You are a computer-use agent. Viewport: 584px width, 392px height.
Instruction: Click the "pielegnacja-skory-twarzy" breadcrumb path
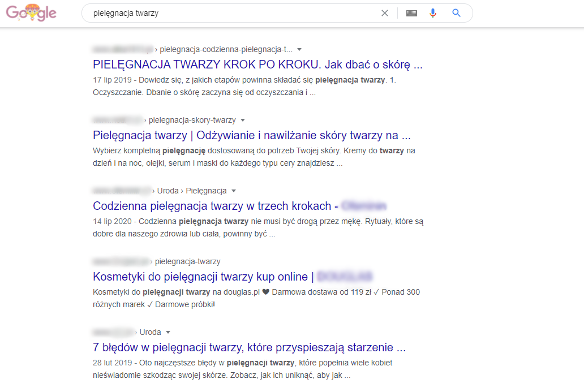(192, 120)
